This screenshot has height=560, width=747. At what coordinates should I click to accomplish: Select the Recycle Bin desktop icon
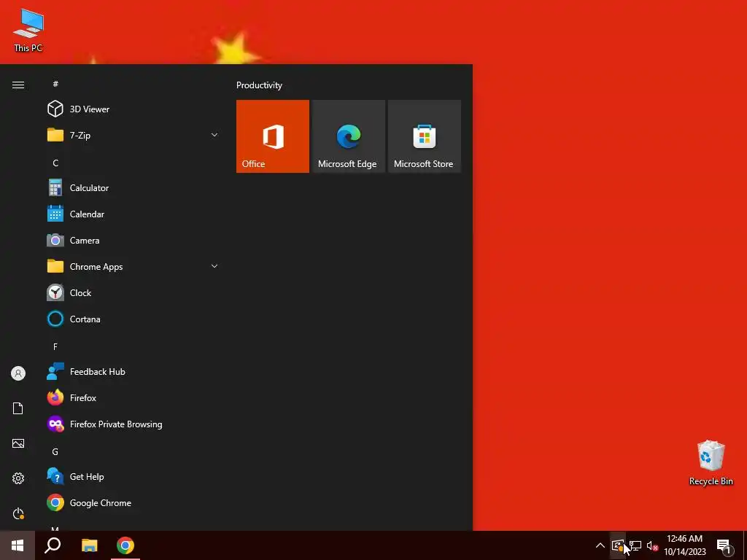coord(711,463)
